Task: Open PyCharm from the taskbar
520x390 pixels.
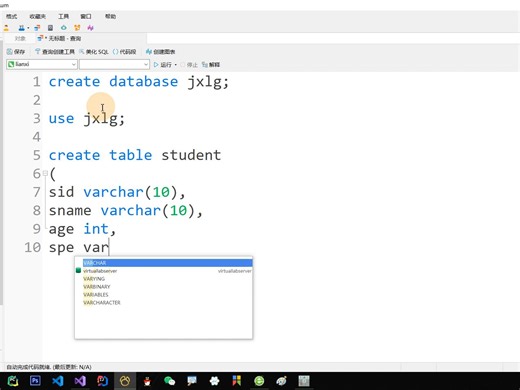Action: [13, 381]
